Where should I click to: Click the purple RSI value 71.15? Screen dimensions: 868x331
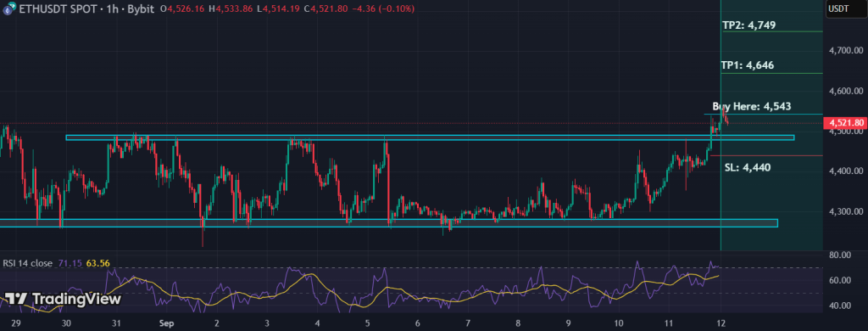[70, 263]
